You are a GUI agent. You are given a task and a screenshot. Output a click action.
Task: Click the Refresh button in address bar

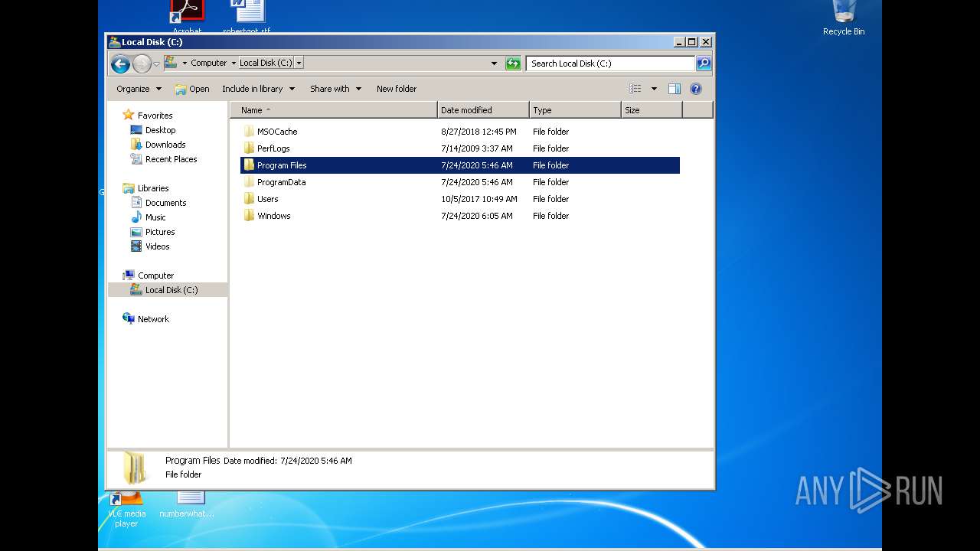513,64
